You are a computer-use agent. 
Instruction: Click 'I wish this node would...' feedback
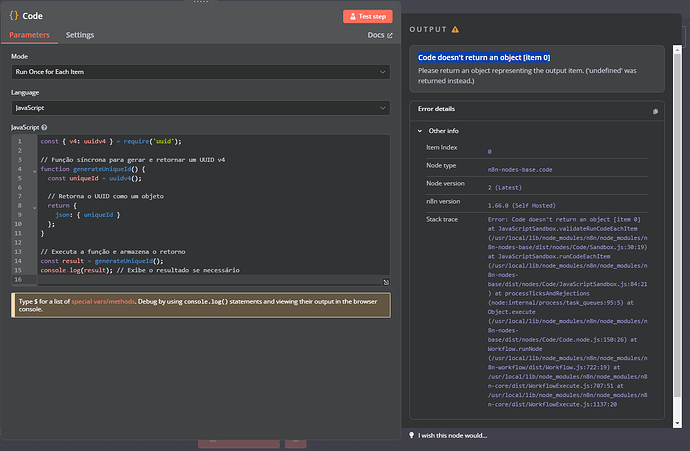(x=453, y=435)
